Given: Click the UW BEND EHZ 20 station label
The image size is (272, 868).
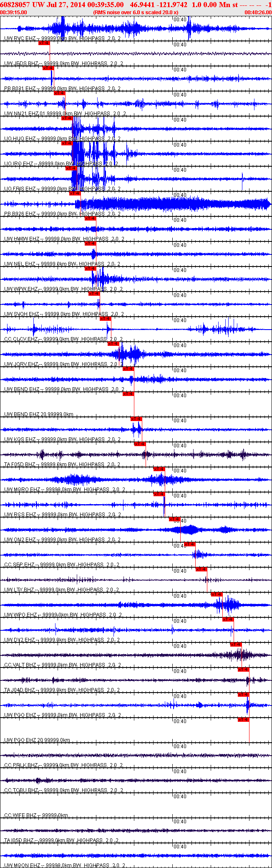Looking at the screenshot, I should (39, 414).
